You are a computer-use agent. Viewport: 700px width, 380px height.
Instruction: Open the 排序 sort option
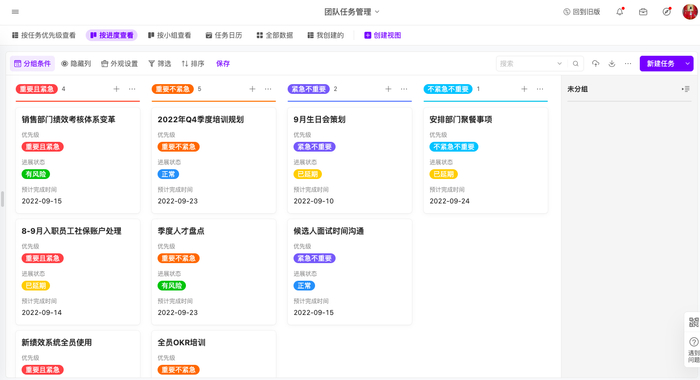[193, 63]
